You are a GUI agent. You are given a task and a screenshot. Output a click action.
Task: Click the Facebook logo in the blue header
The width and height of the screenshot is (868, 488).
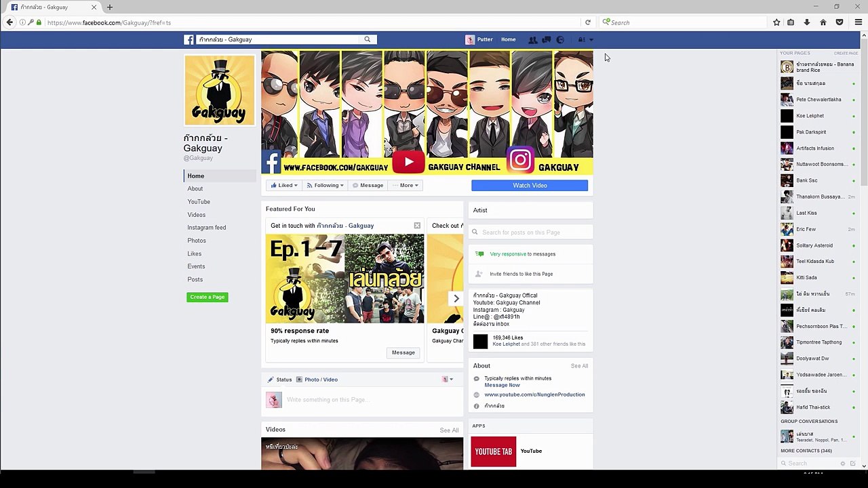click(x=189, y=40)
